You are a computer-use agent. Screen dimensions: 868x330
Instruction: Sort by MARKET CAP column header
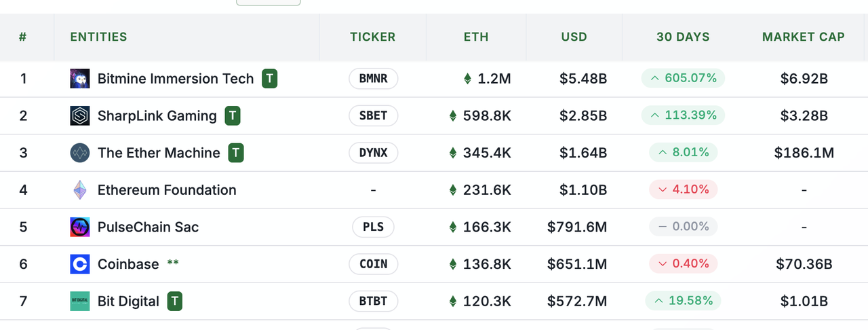point(804,37)
